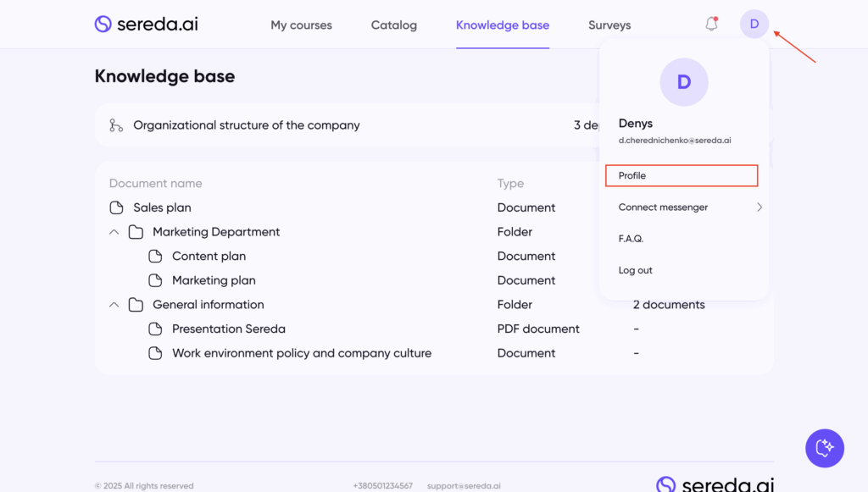868x492 pixels.
Task: Open the AI assistant floating chat button
Action: point(824,448)
